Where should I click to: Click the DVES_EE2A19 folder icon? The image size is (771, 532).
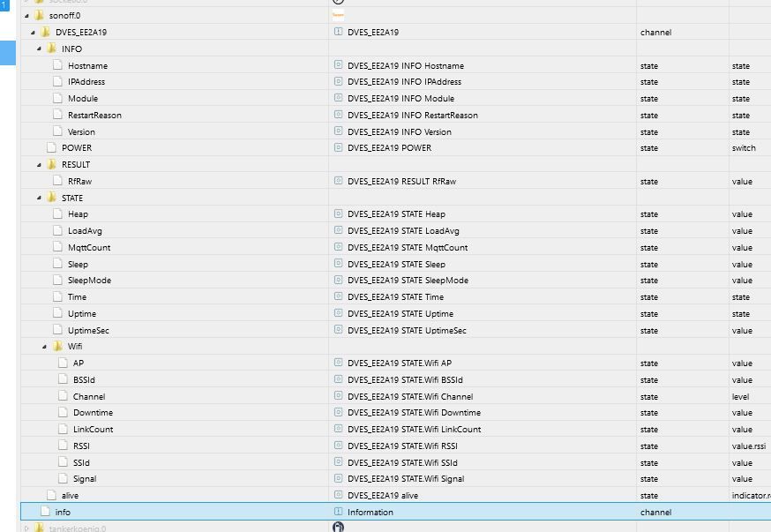coord(46,32)
